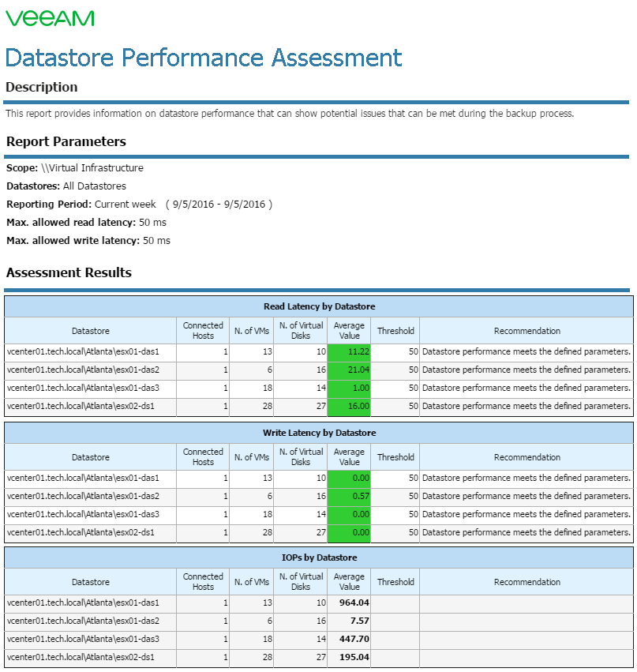637x672 pixels.
Task: Click the Read Latency by Datastore table title
Action: tap(319, 306)
